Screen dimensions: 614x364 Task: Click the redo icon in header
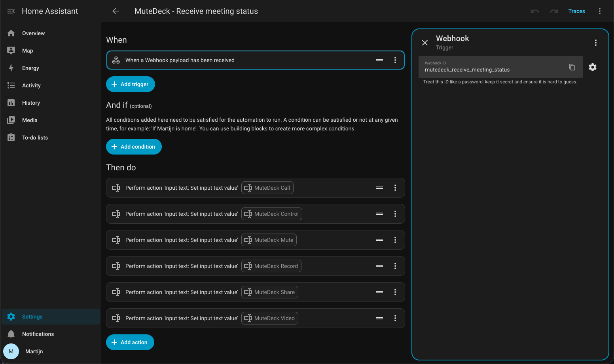pos(554,11)
